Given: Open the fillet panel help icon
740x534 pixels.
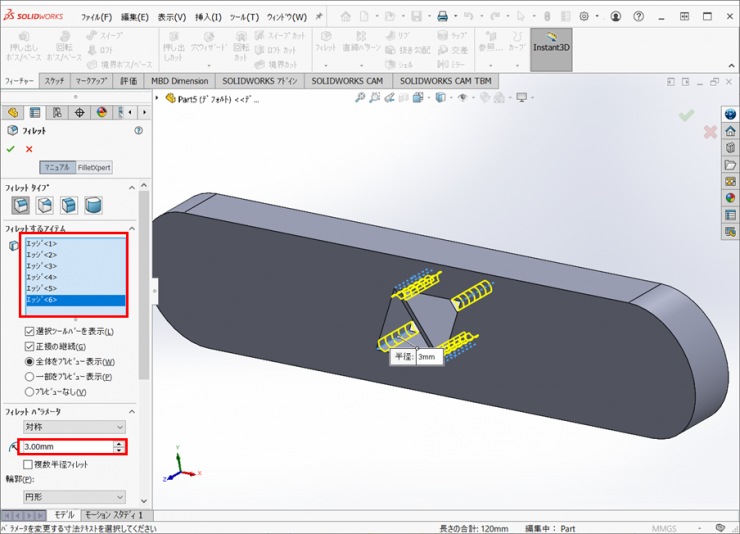Looking at the screenshot, I should coord(138,130).
